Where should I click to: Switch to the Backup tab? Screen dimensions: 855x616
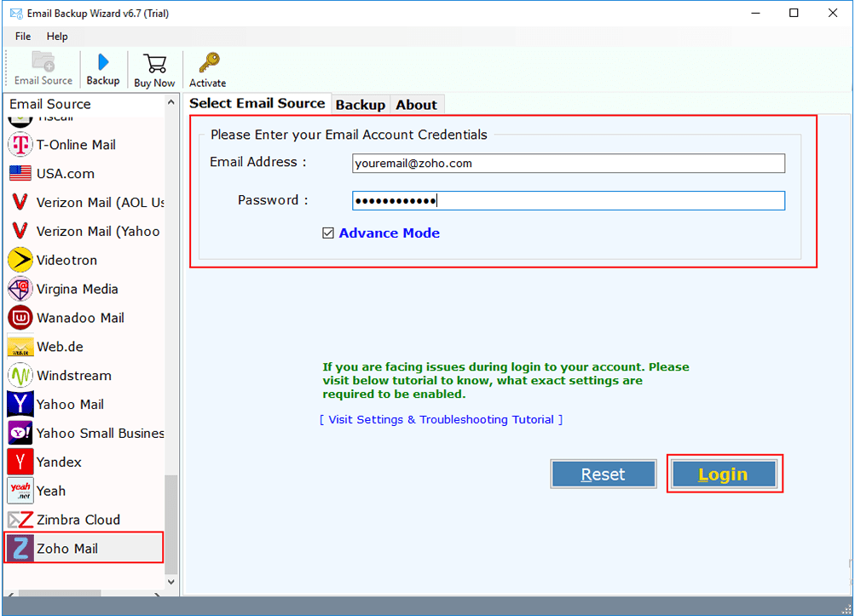coord(361,104)
